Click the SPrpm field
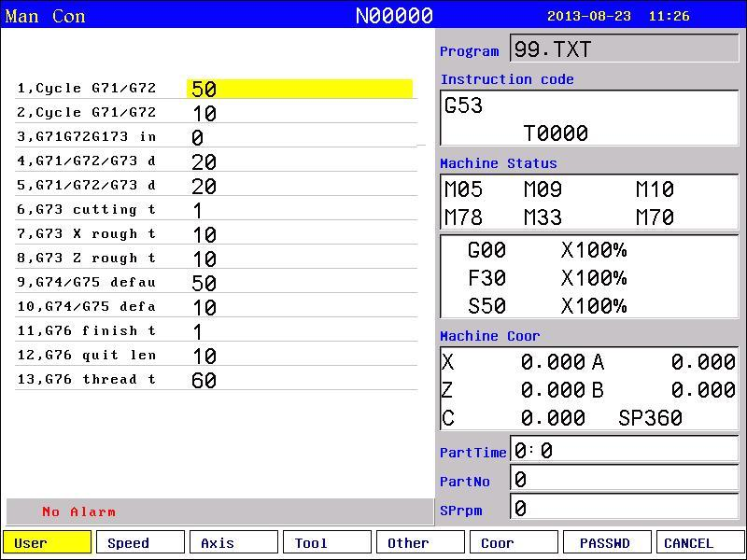Screen dimensions: 747x560 pos(625,507)
